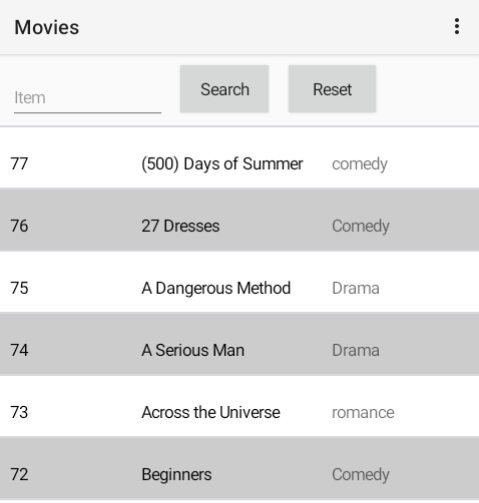The height and width of the screenshot is (503, 479).
Task: Click ID number 76
Action: (19, 226)
